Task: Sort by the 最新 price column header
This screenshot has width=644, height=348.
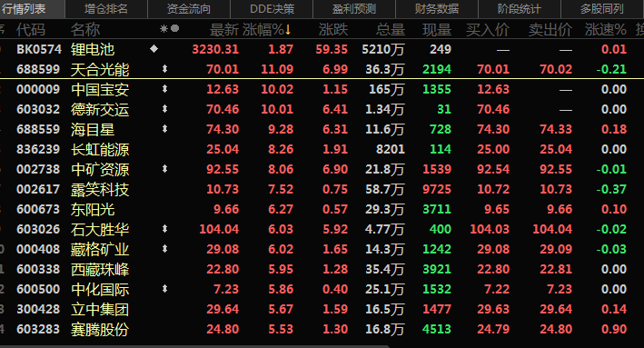Action: [x=223, y=30]
